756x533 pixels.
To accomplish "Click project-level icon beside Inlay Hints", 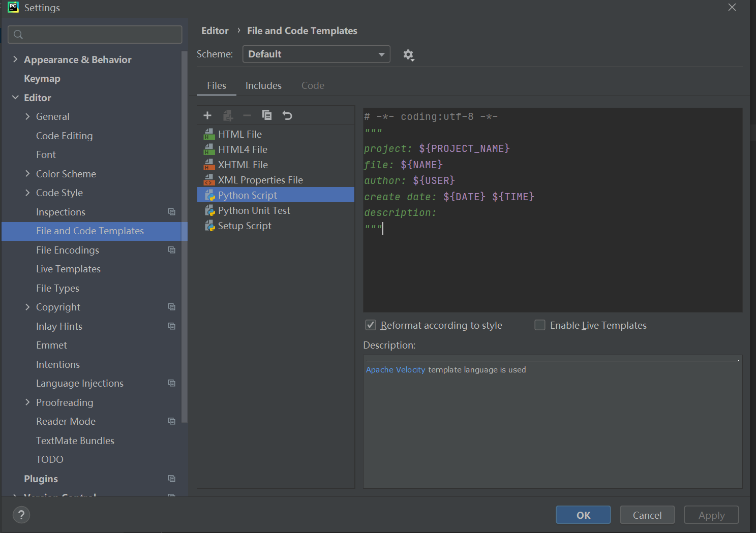I will (x=172, y=326).
